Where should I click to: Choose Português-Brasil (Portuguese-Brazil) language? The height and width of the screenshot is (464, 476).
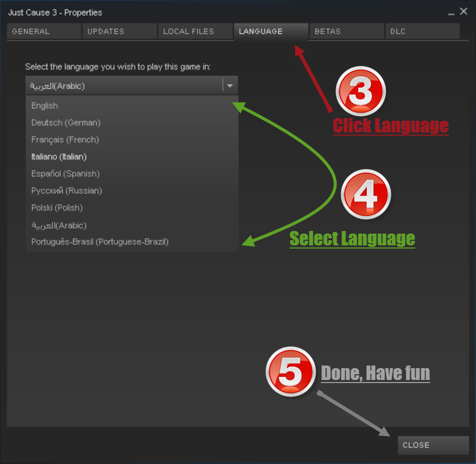click(132, 242)
